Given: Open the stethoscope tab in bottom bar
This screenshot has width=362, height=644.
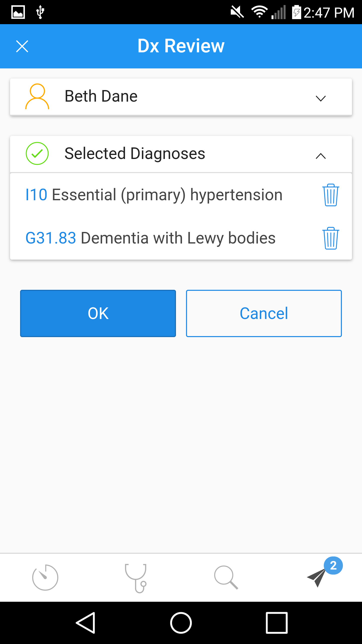Looking at the screenshot, I should click(136, 578).
